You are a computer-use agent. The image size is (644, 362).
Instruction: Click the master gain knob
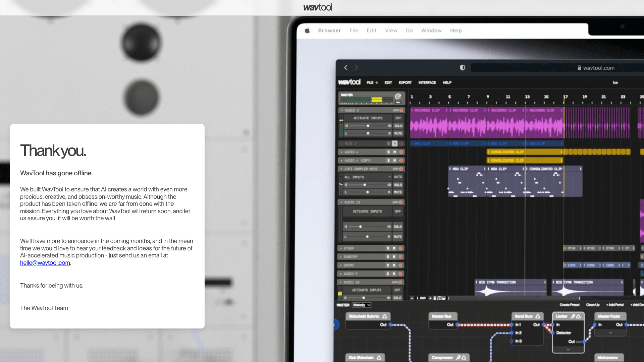[x=398, y=97]
